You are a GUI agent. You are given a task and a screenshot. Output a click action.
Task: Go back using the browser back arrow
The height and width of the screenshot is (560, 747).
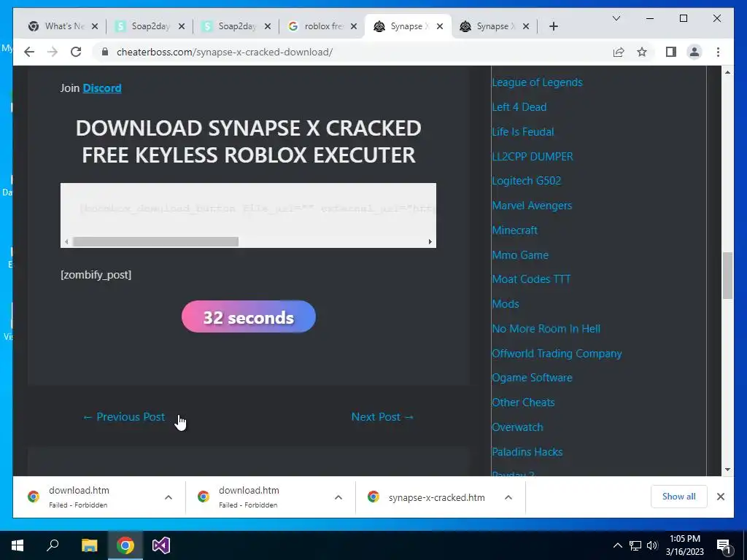(x=29, y=52)
